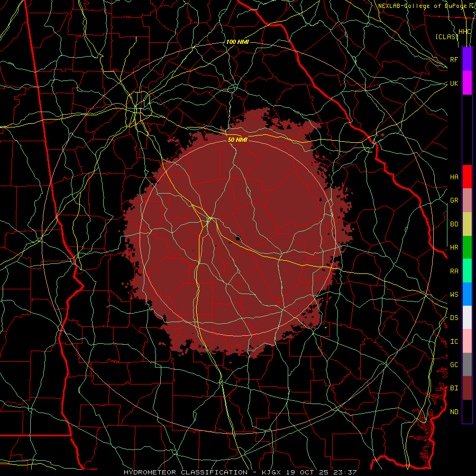The height and width of the screenshot is (476, 476).
Task: Click the 100 NMI range ring label
Action: 237,42
